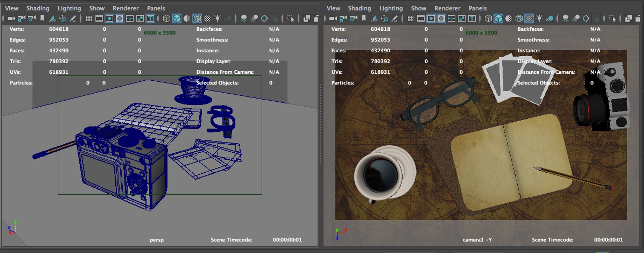Viewport: 644px width, 253px height.
Task: Enable 2D Pan/Zoom in persp panel
Action: click(x=62, y=18)
